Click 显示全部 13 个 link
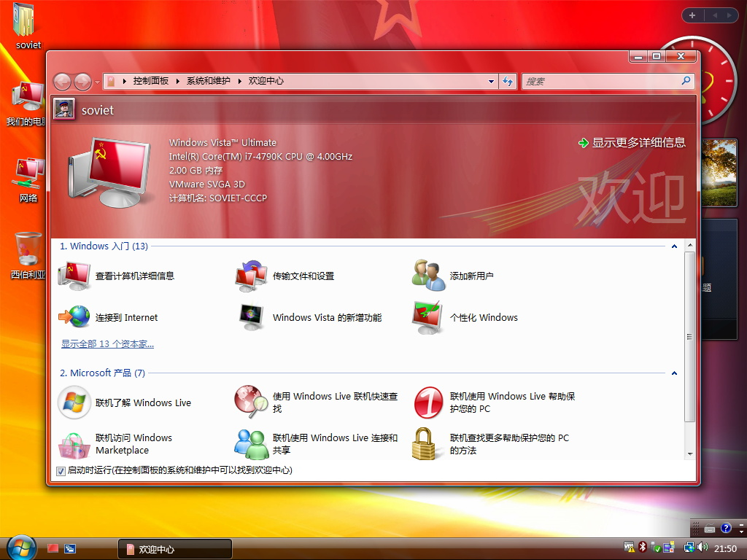747x560 pixels. (107, 343)
